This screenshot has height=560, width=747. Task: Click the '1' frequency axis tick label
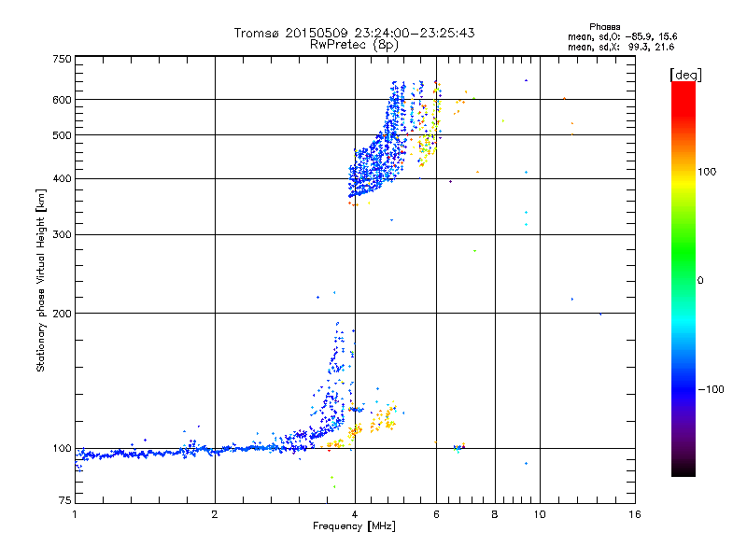point(75,514)
